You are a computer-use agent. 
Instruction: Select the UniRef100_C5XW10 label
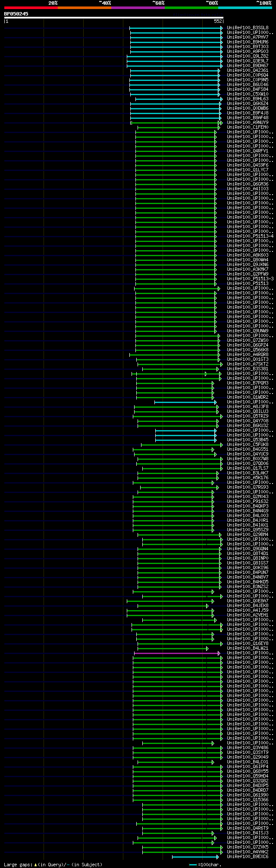coord(248,94)
